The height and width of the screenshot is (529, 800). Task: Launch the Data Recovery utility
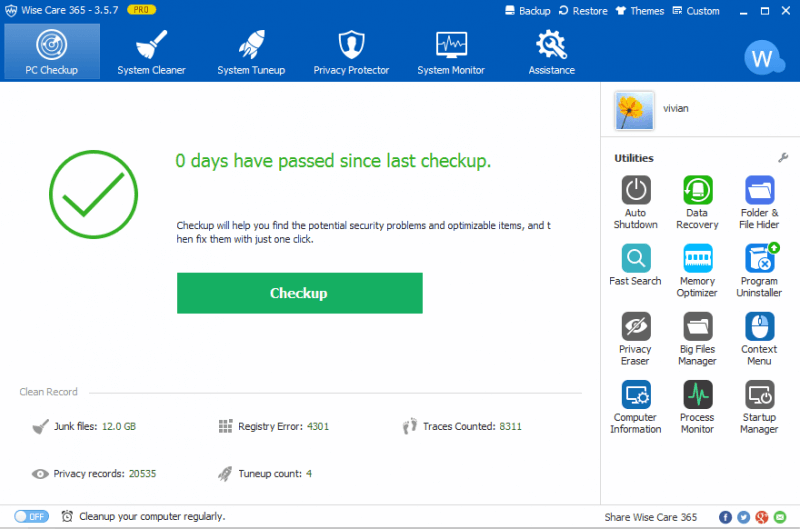pos(697,191)
